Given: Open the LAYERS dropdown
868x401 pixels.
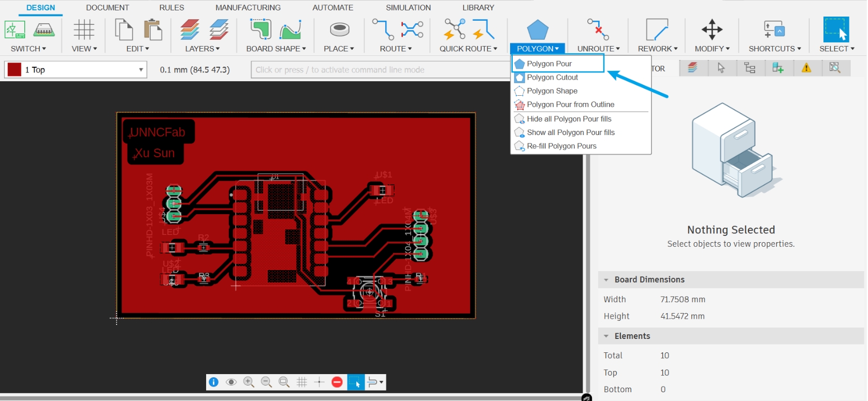Looking at the screenshot, I should pos(202,49).
